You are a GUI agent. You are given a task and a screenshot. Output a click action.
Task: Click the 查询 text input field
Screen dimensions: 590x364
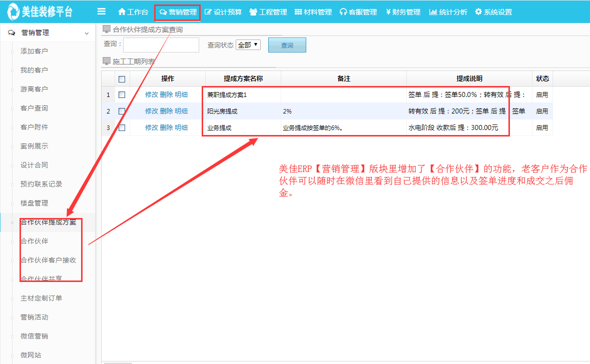(x=161, y=45)
